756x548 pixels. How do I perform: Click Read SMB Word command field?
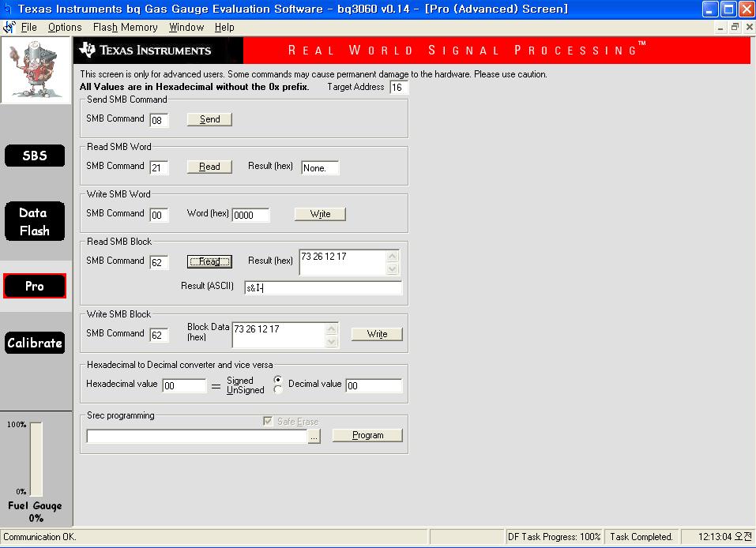pyautogui.click(x=159, y=167)
